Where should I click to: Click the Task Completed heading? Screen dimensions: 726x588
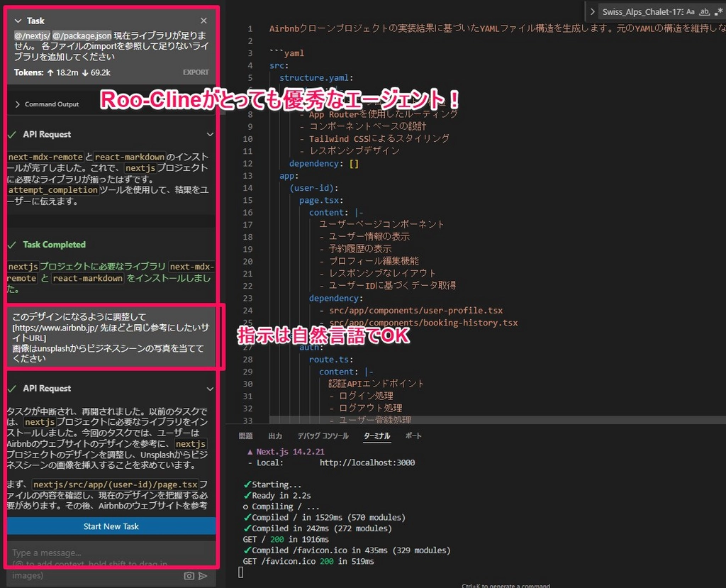tap(54, 245)
